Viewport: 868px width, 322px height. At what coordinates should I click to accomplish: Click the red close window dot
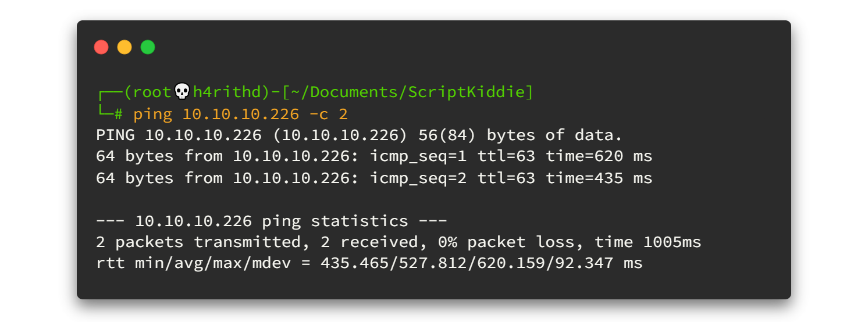(101, 47)
